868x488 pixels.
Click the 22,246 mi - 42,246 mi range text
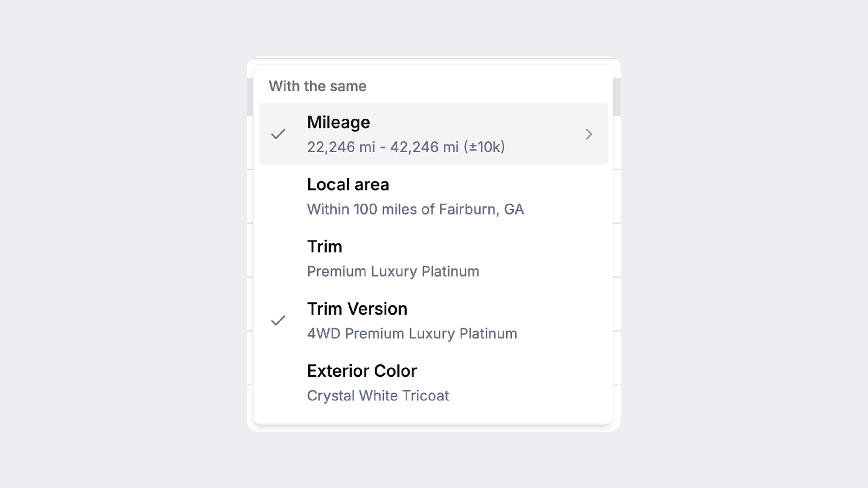[382, 147]
